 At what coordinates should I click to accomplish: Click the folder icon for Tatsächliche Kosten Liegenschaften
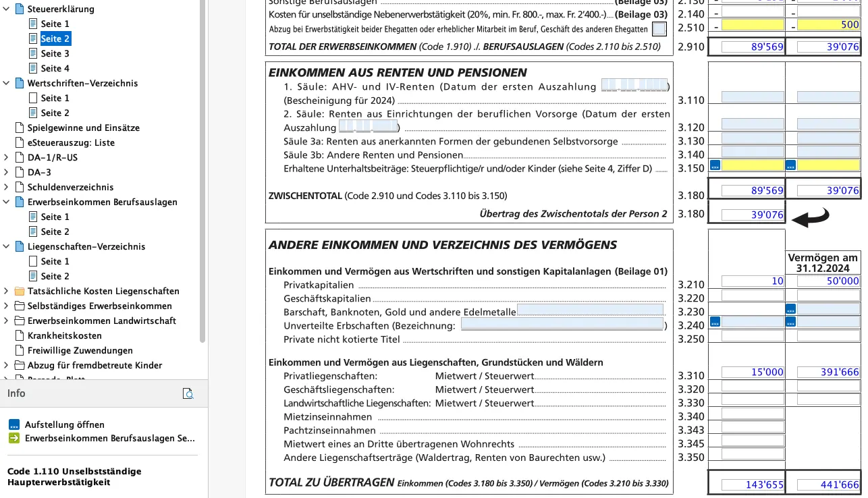click(x=19, y=291)
